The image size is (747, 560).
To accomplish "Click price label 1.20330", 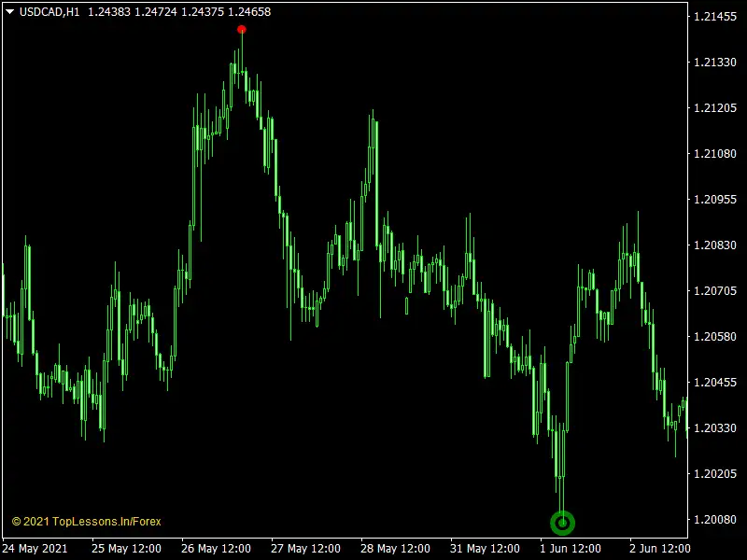I will coord(715,428).
